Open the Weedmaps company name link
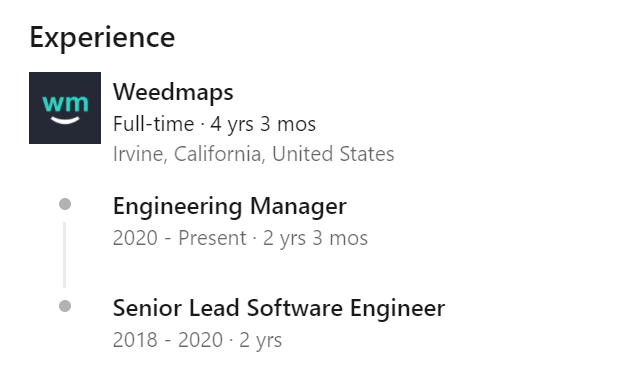 click(173, 92)
